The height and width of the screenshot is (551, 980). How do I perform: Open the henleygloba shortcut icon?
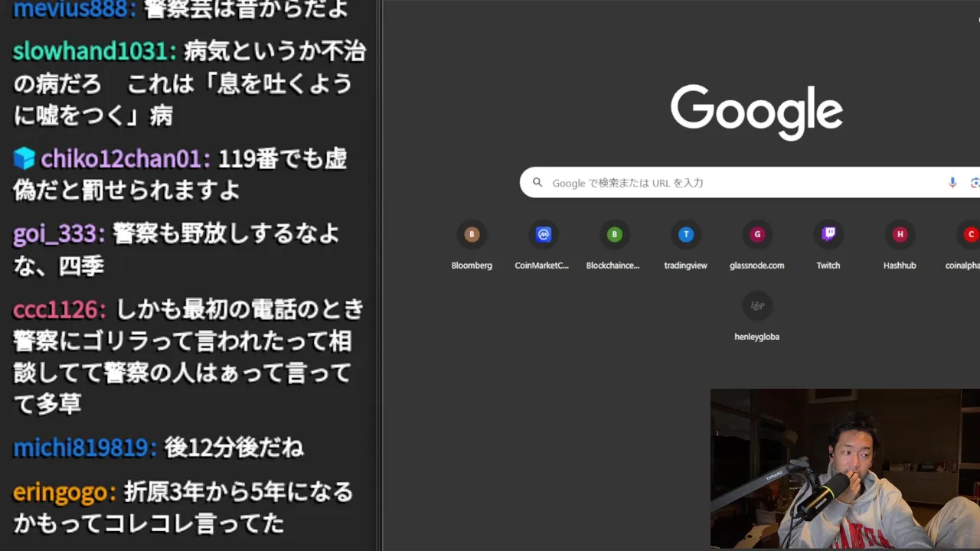click(757, 305)
